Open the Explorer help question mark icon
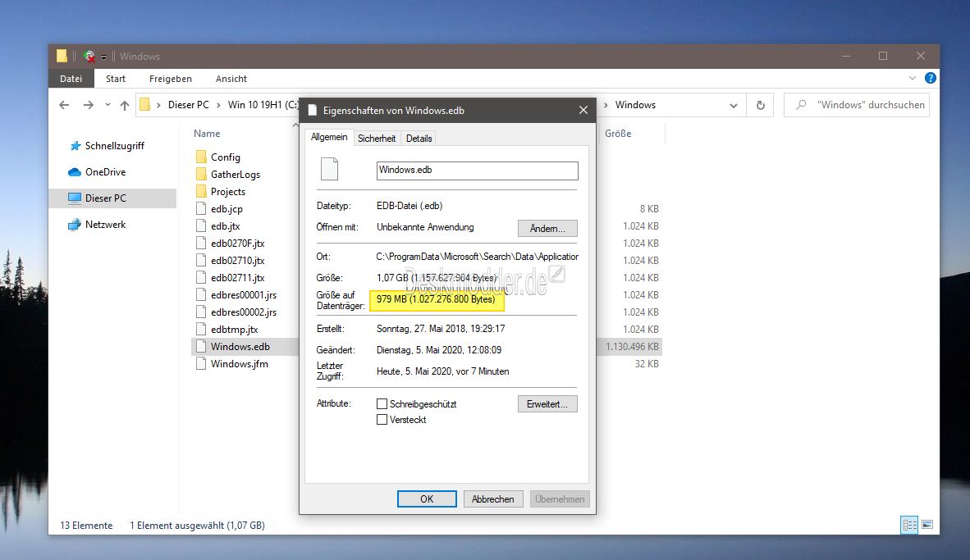The height and width of the screenshot is (560, 970). click(x=930, y=79)
